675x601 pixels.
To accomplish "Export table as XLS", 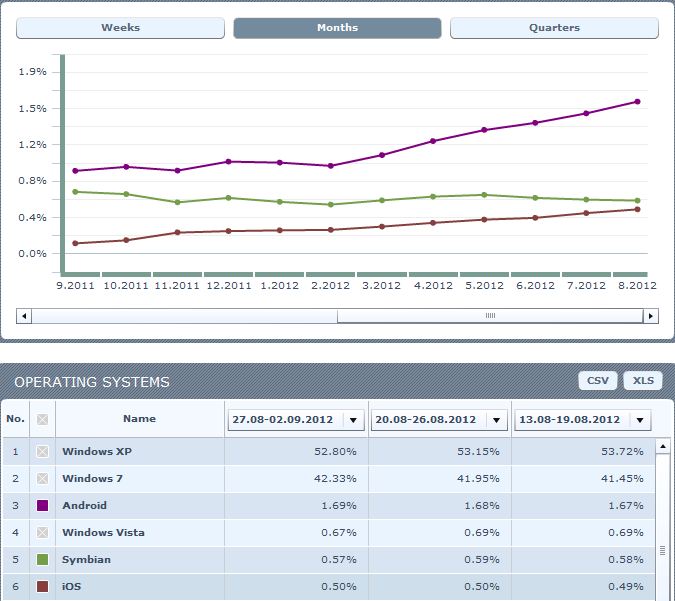I will [x=643, y=381].
